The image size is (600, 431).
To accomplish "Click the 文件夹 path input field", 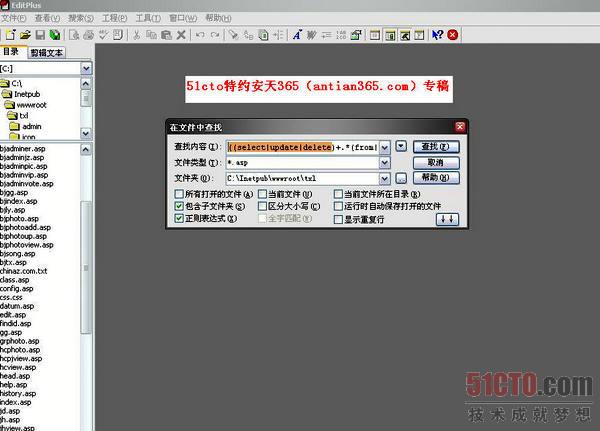I will tap(302, 178).
